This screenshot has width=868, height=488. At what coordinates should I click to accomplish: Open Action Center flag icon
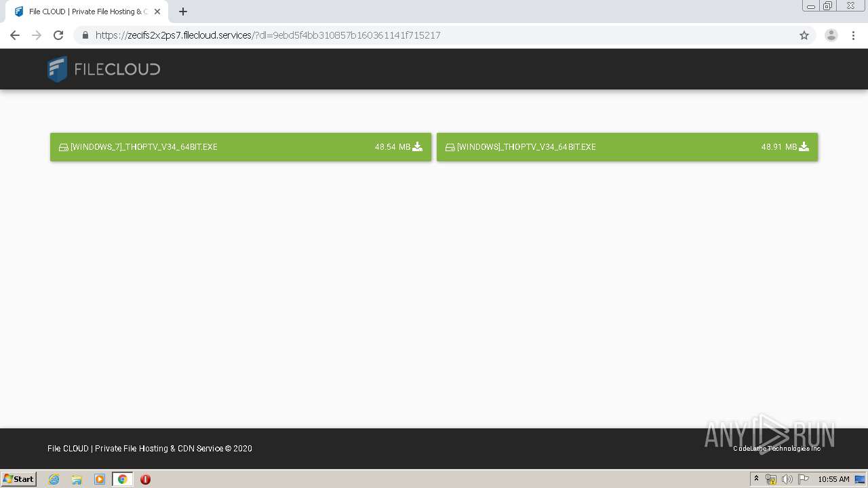click(x=804, y=479)
